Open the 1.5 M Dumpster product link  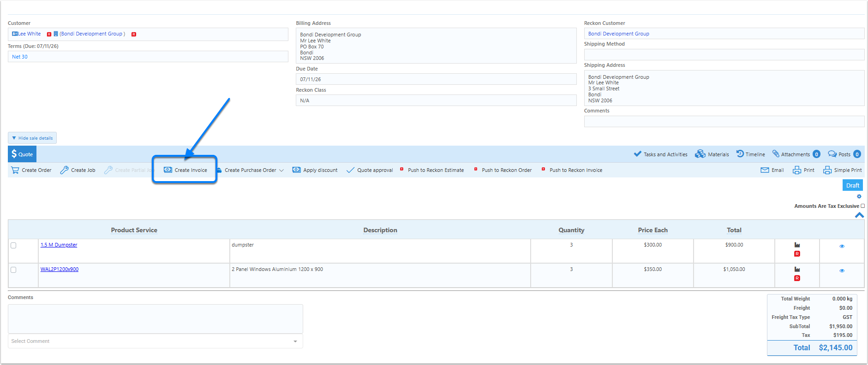(59, 245)
